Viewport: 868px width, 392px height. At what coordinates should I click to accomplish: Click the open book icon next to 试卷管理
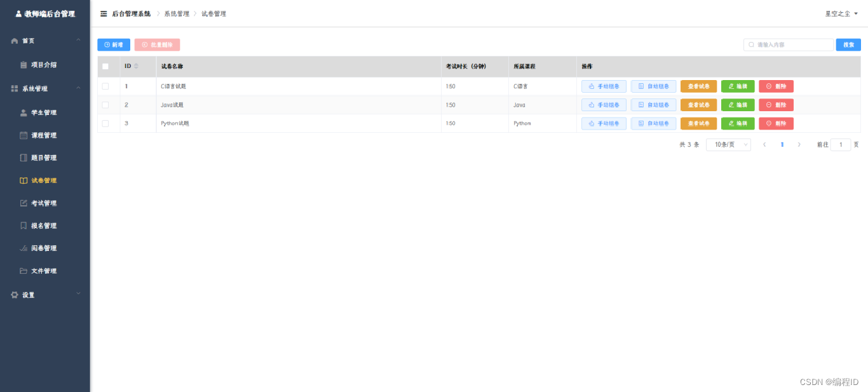point(24,180)
